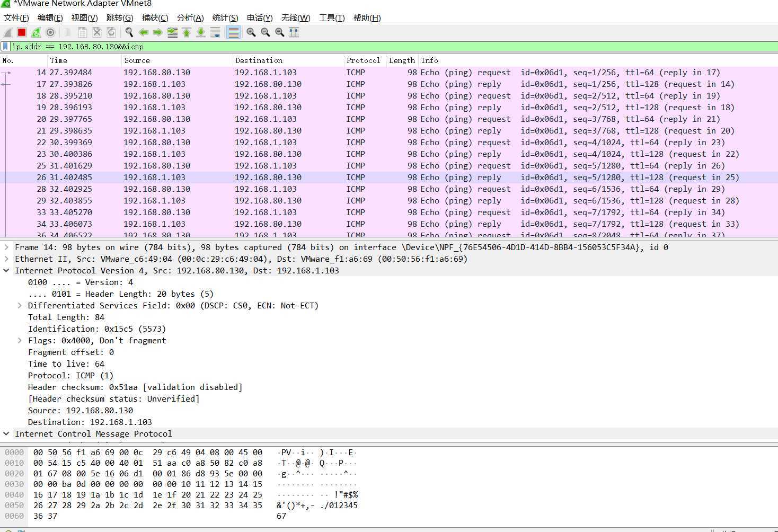Image resolution: width=778 pixels, height=532 pixels.
Task: Jump to the first packet
Action: coord(187,32)
